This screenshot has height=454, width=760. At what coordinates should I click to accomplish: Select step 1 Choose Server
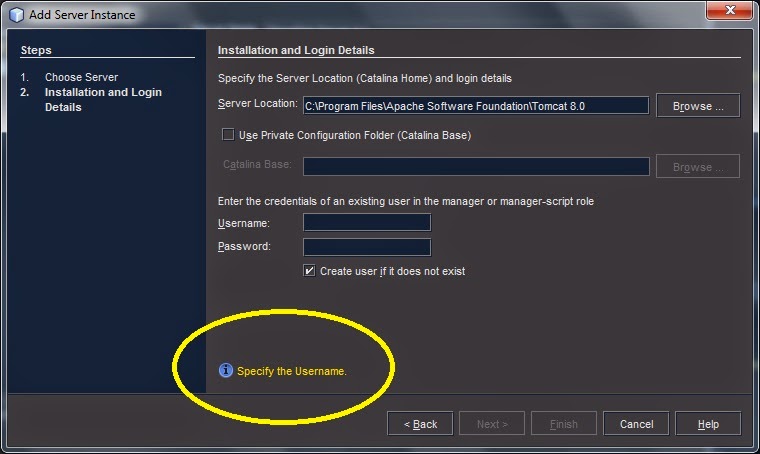[81, 77]
